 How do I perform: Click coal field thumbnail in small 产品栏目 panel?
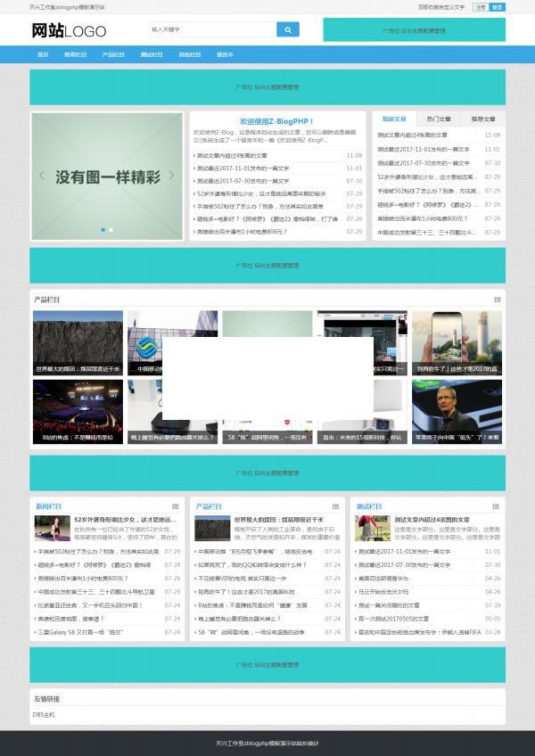pos(212,528)
